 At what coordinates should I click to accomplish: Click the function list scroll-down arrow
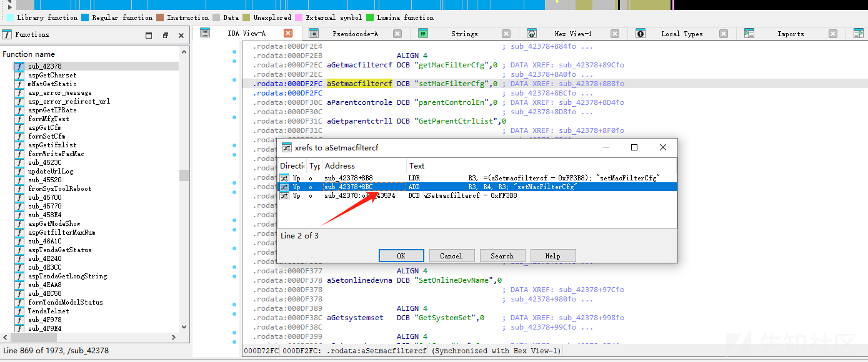click(184, 326)
